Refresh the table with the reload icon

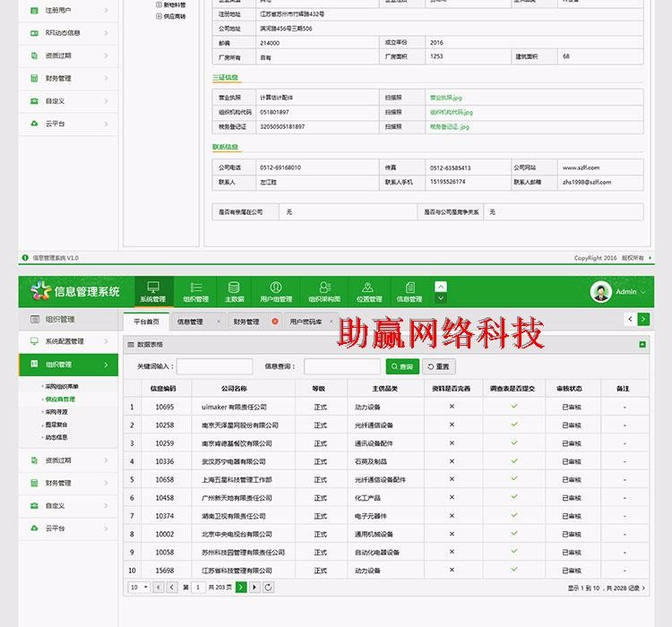tap(268, 588)
